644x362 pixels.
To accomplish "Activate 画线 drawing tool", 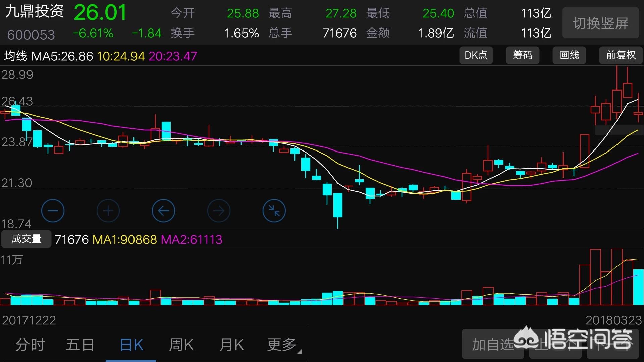I will (x=569, y=55).
